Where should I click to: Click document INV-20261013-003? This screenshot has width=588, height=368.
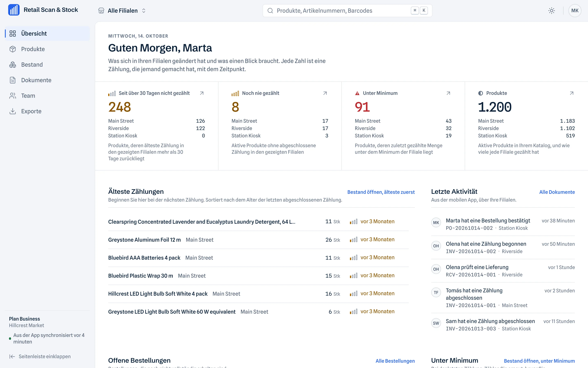pos(471,329)
